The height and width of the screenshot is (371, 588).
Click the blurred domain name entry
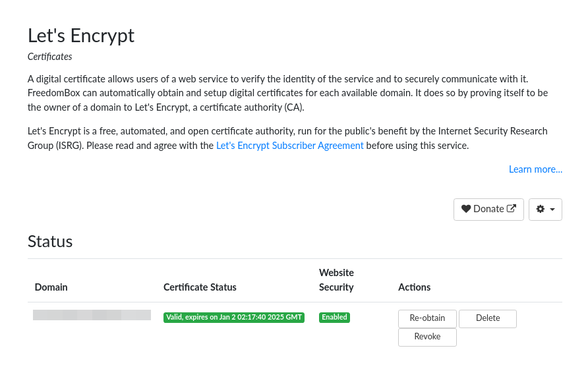pos(92,315)
